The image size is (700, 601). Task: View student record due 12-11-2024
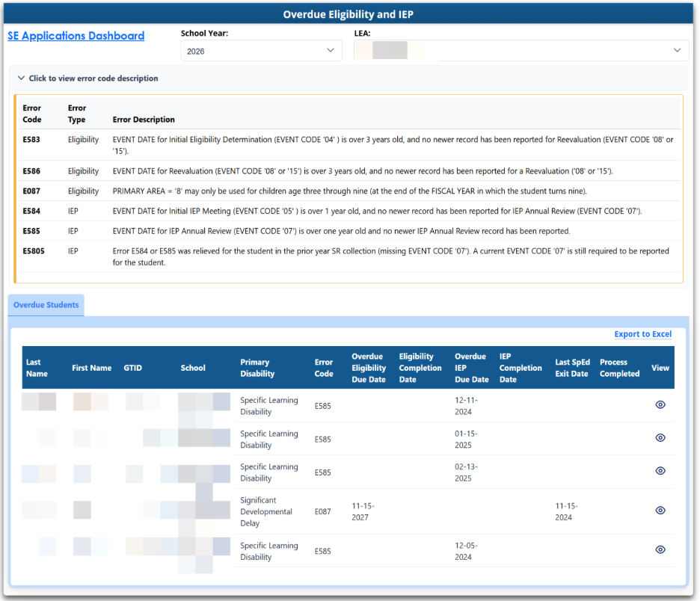(x=660, y=404)
